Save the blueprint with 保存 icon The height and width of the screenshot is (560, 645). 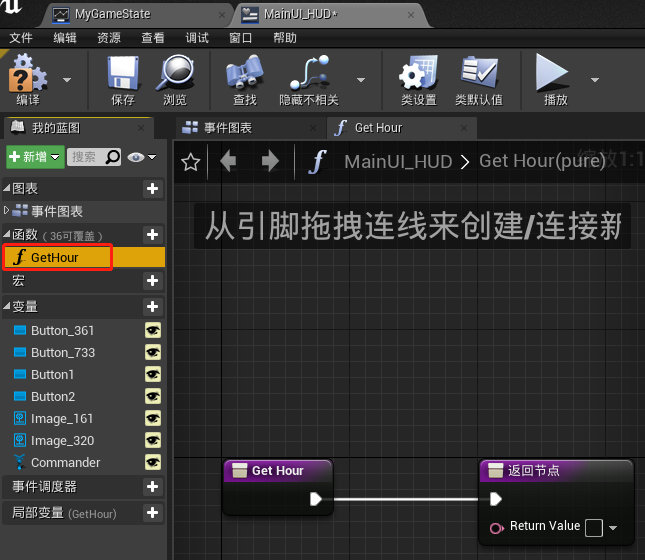[x=123, y=80]
